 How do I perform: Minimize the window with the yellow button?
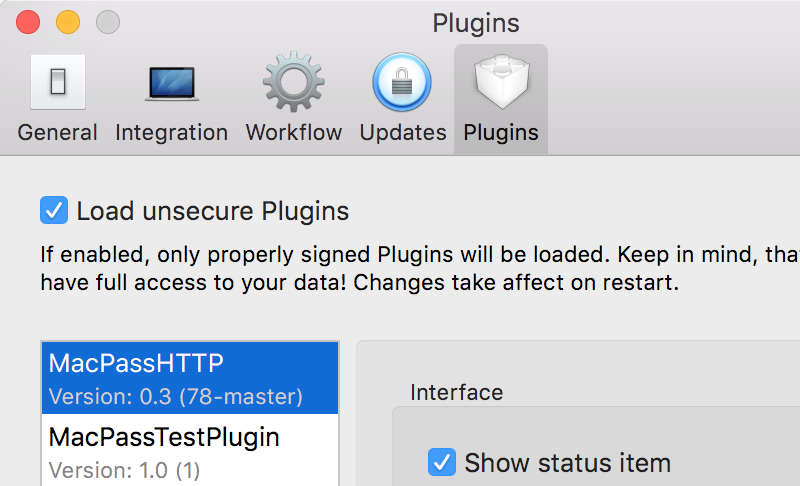coord(68,22)
